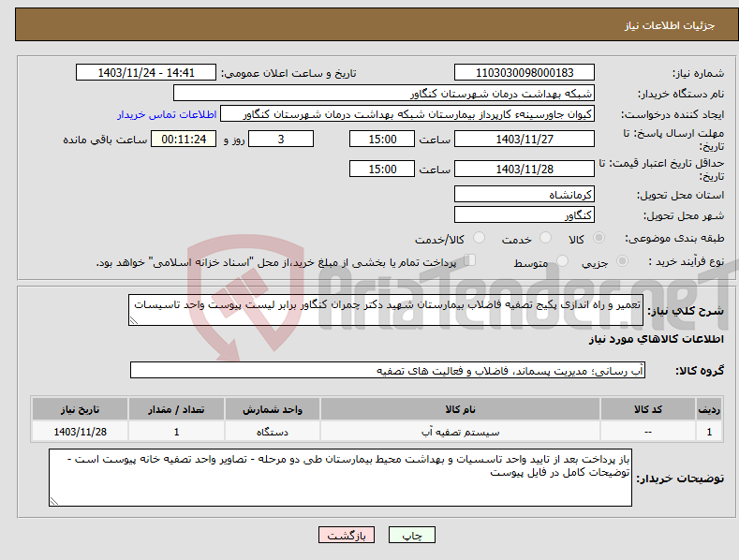The height and width of the screenshot is (560, 739).
Task: Click the واحد شمارش column header
Action: [x=273, y=409]
